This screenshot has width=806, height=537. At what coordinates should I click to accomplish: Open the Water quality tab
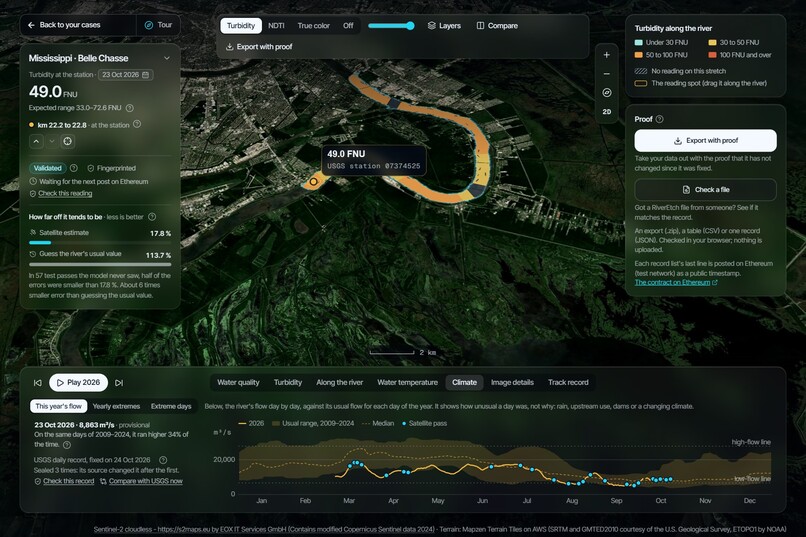[238, 382]
